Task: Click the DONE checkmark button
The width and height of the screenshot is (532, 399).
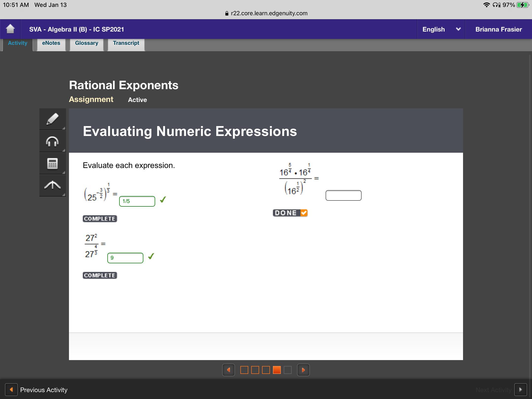Action: 290,213
